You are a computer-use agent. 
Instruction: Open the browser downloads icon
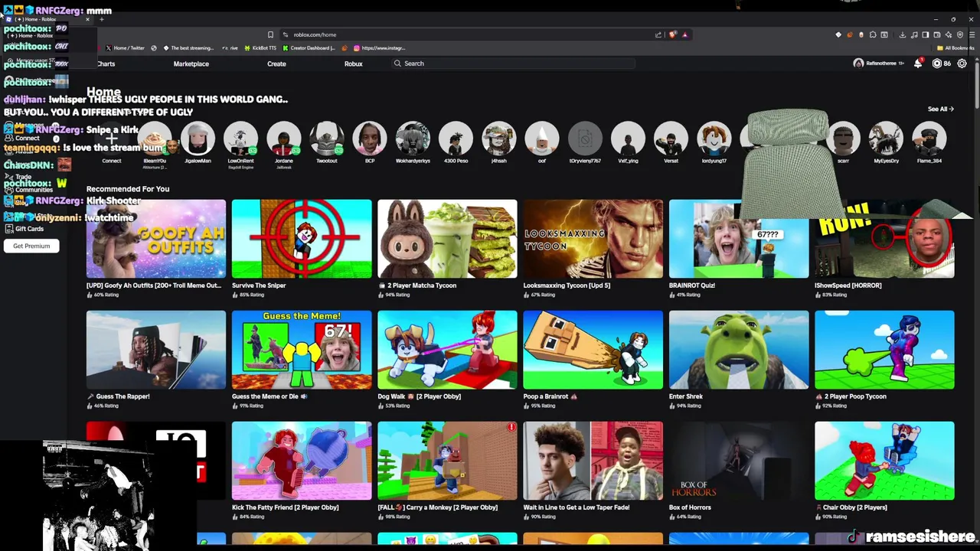(903, 34)
